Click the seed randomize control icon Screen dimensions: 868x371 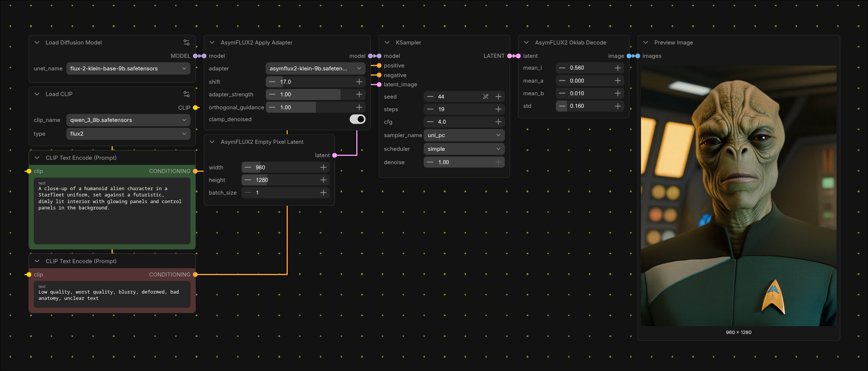[486, 97]
